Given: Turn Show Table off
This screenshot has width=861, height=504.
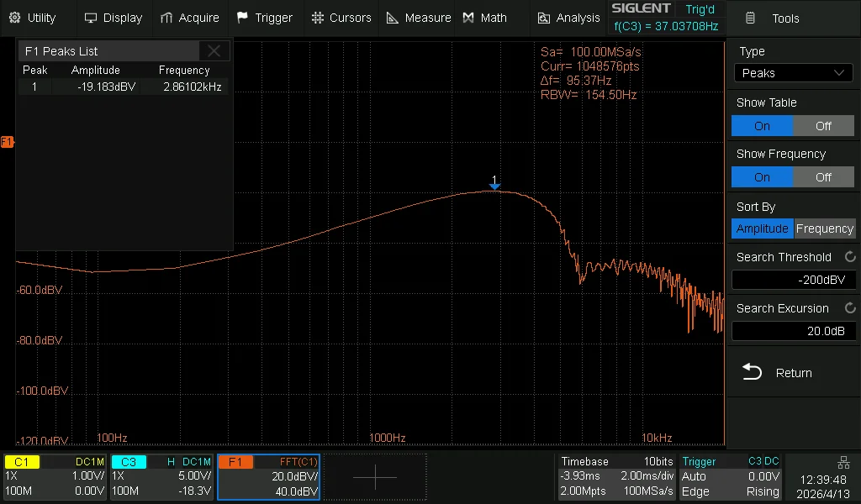Looking at the screenshot, I should coord(823,126).
